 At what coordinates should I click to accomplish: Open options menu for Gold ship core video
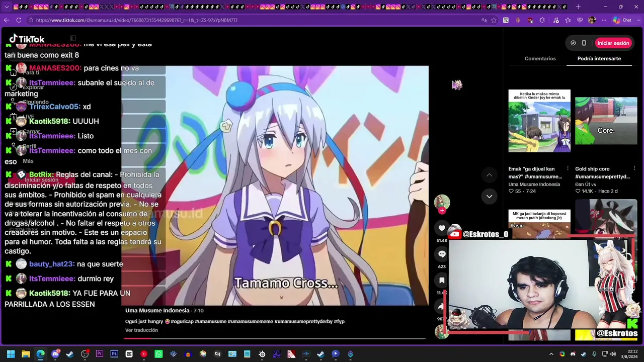pyautogui.click(x=634, y=168)
